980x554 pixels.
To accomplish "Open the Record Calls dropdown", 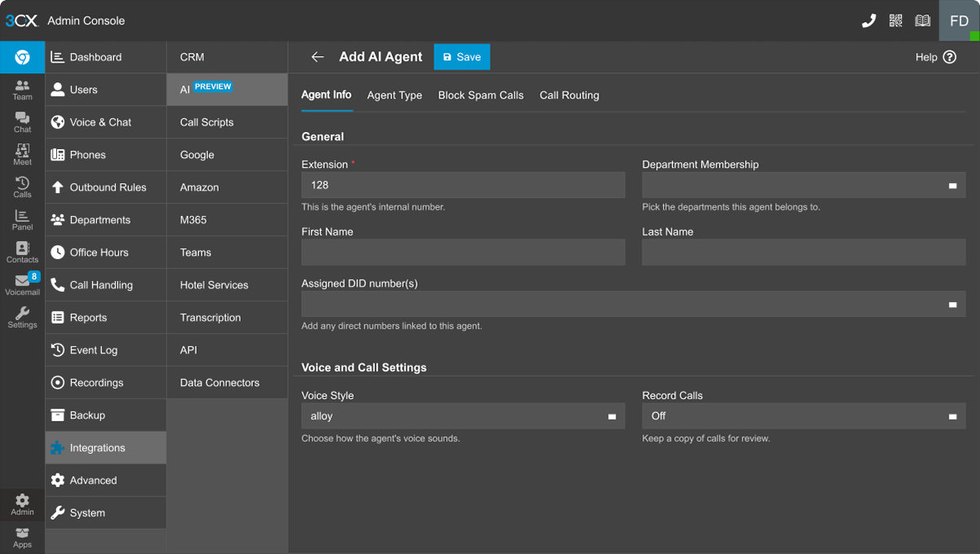I will 803,415.
